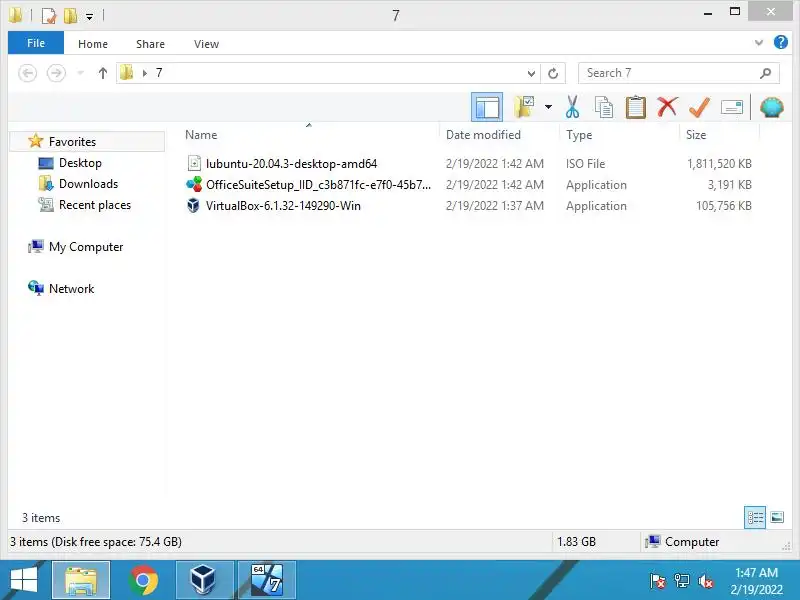
Task: Click the search magnifier icon
Action: (x=765, y=73)
